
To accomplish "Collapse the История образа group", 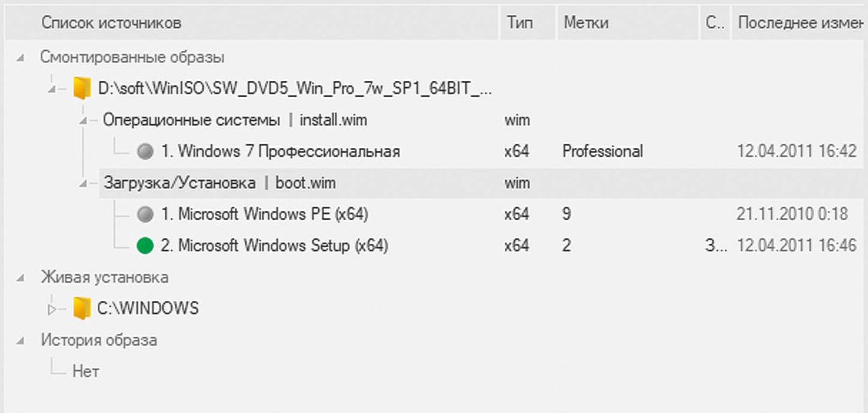I will (x=22, y=341).
